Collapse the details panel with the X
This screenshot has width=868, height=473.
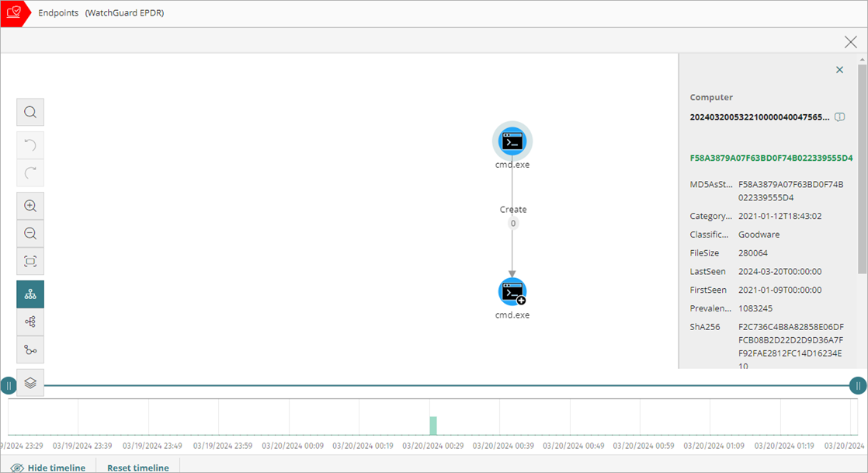click(839, 69)
